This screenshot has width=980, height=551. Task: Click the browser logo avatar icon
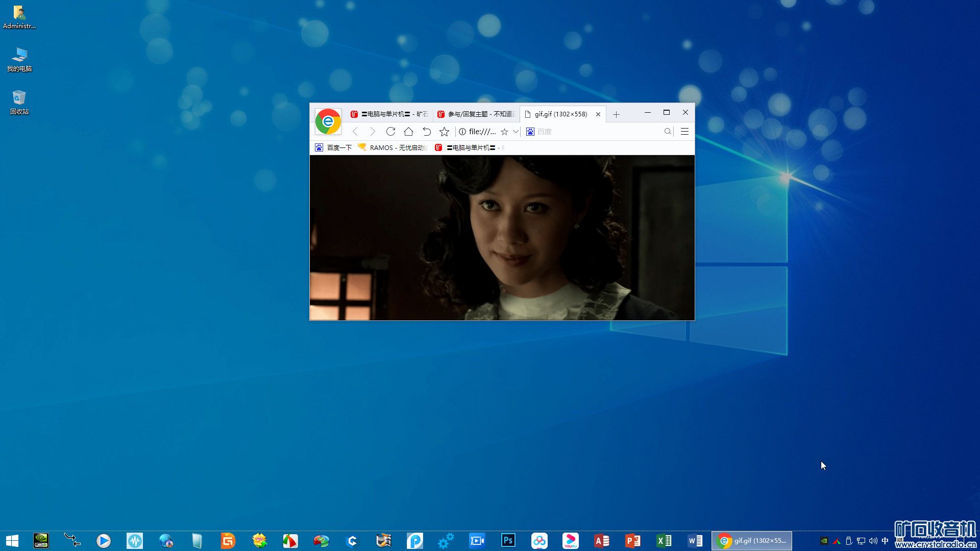point(328,121)
